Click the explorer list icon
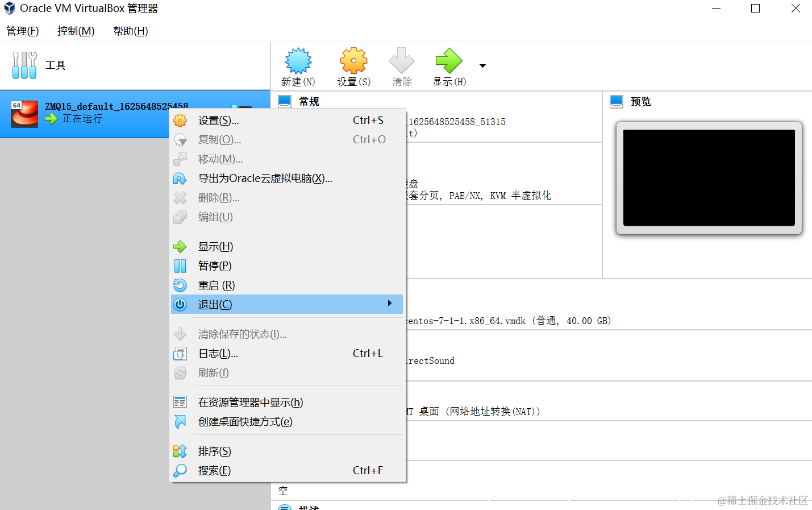The width and height of the screenshot is (812, 510). click(180, 403)
